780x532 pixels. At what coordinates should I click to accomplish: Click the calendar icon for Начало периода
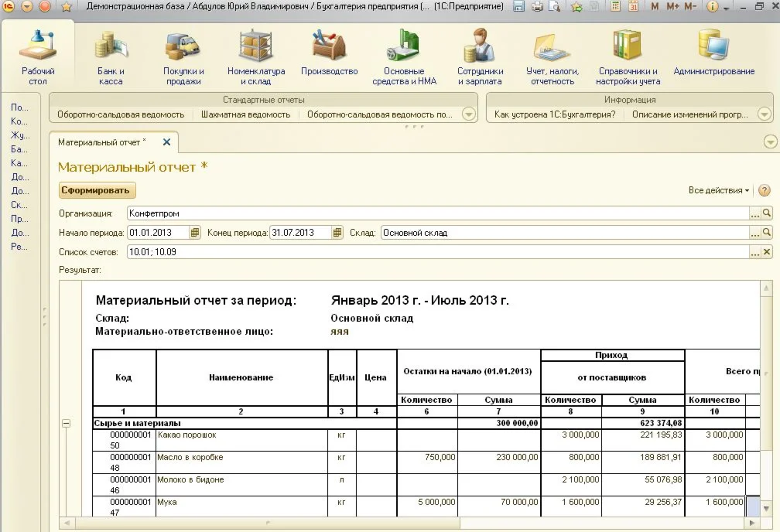click(195, 233)
